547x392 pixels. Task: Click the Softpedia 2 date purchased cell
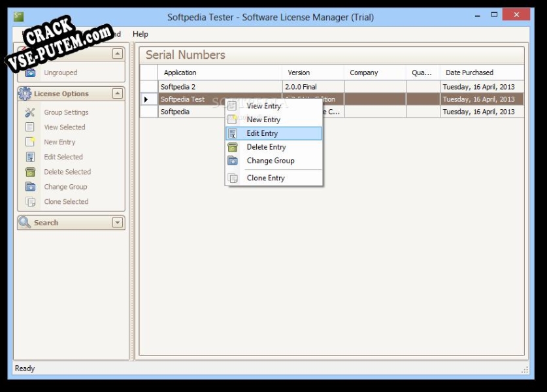[482, 87]
